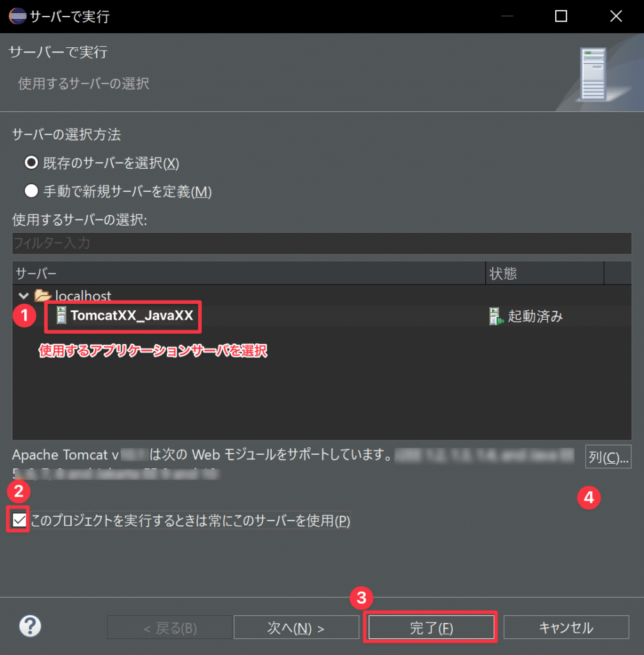The width and height of the screenshot is (644, 655).
Task: Open the 列(C)... columns button
Action: 608,457
